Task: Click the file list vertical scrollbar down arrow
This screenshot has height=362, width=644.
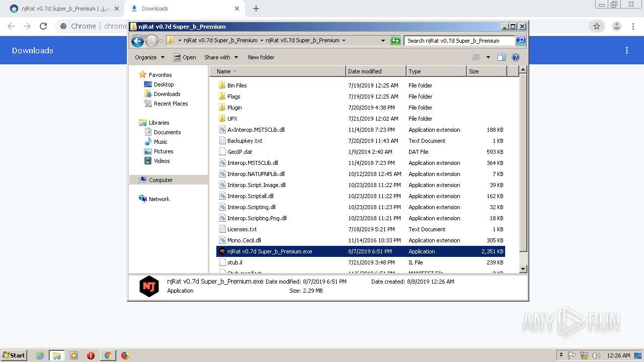Action: pyautogui.click(x=523, y=269)
